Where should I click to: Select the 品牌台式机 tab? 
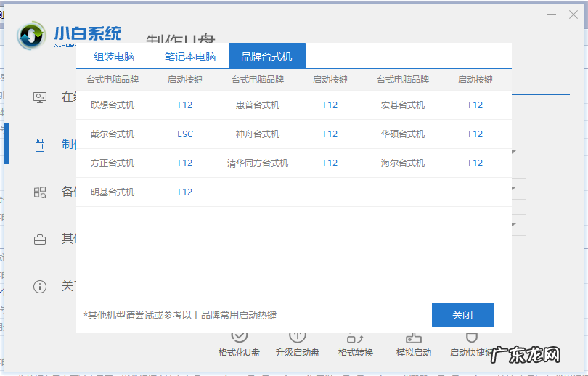(266, 56)
